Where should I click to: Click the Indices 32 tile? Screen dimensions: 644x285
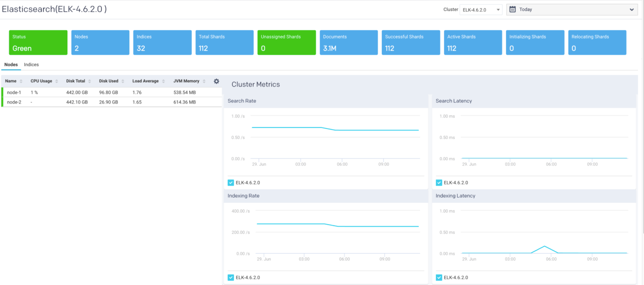162,42
